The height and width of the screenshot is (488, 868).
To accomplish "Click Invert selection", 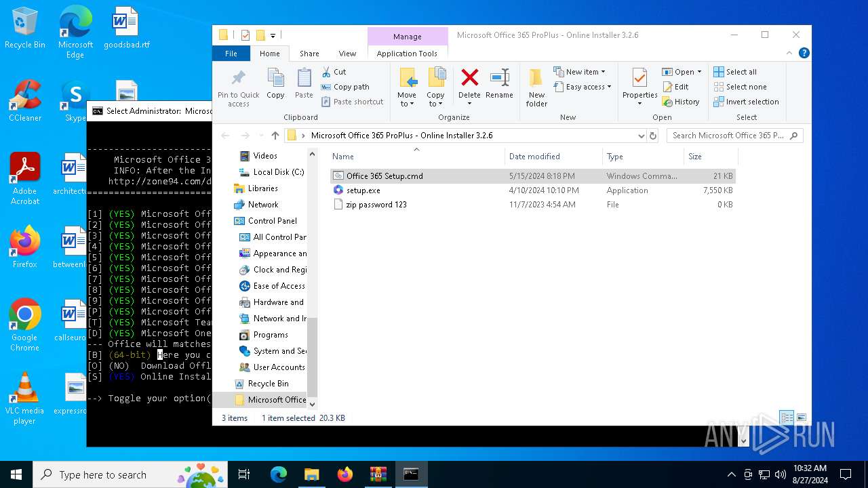I will (746, 102).
